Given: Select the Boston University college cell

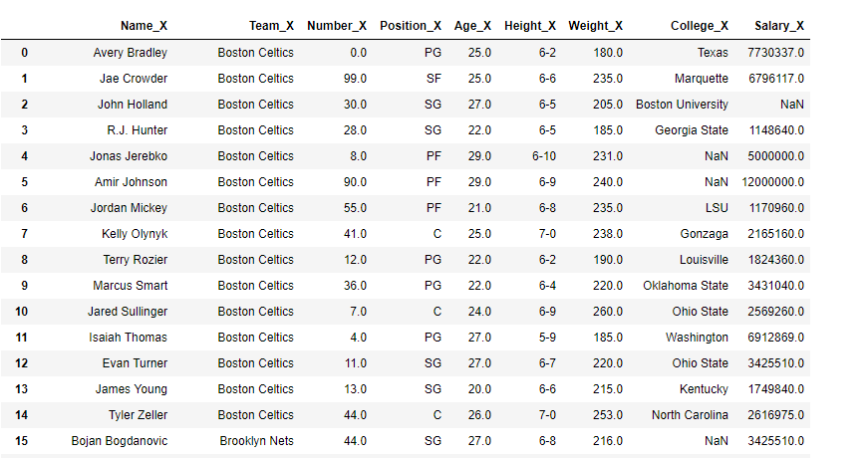Looking at the screenshot, I should [682, 105].
